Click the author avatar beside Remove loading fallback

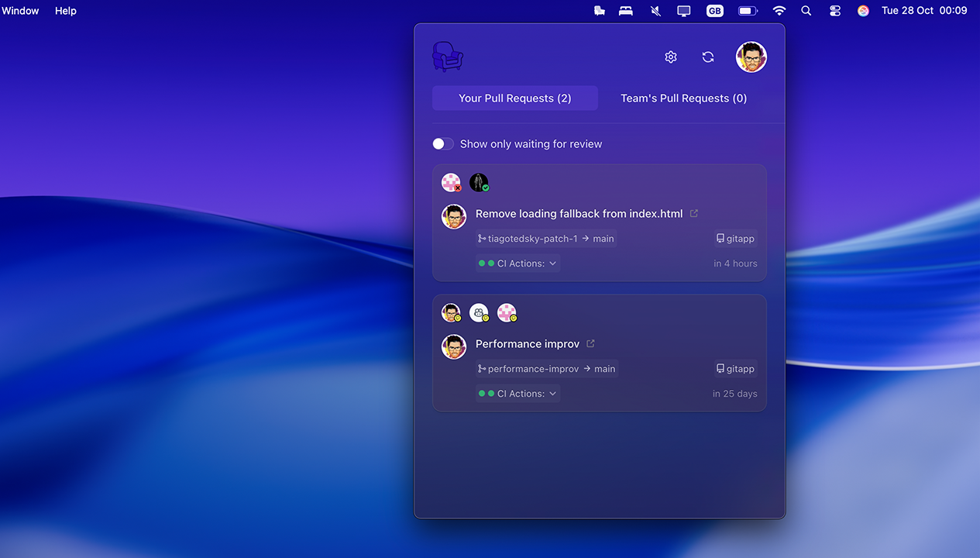(454, 217)
